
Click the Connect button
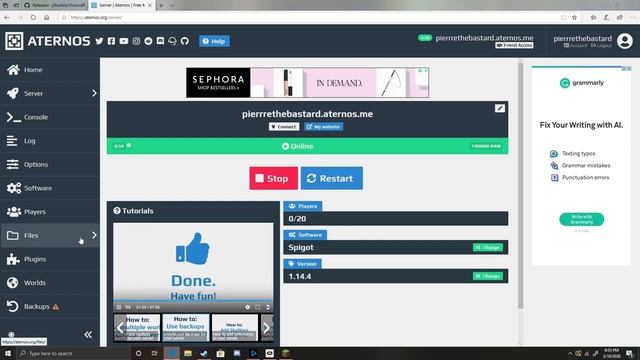point(284,127)
